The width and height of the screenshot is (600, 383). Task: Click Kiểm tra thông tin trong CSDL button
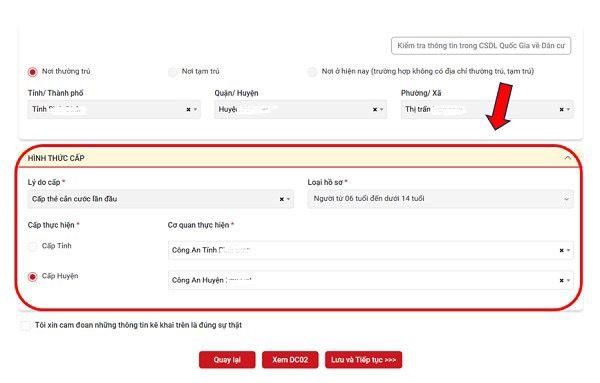pyautogui.click(x=481, y=46)
